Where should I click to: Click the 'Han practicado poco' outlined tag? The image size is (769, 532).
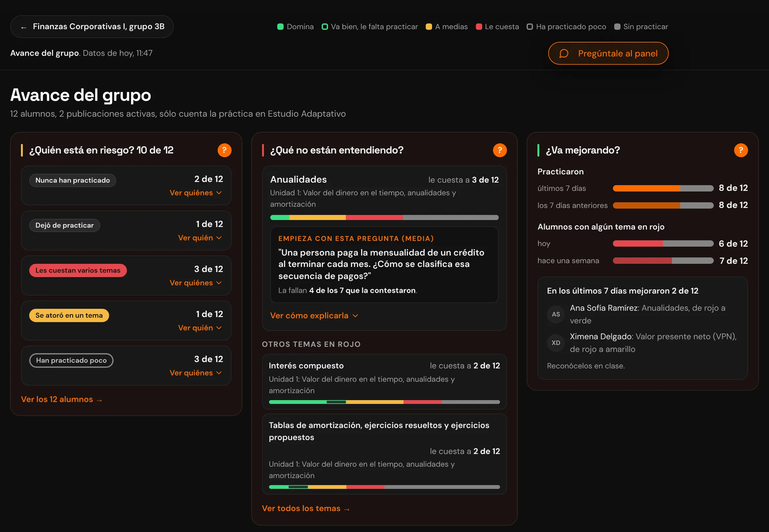[71, 361]
